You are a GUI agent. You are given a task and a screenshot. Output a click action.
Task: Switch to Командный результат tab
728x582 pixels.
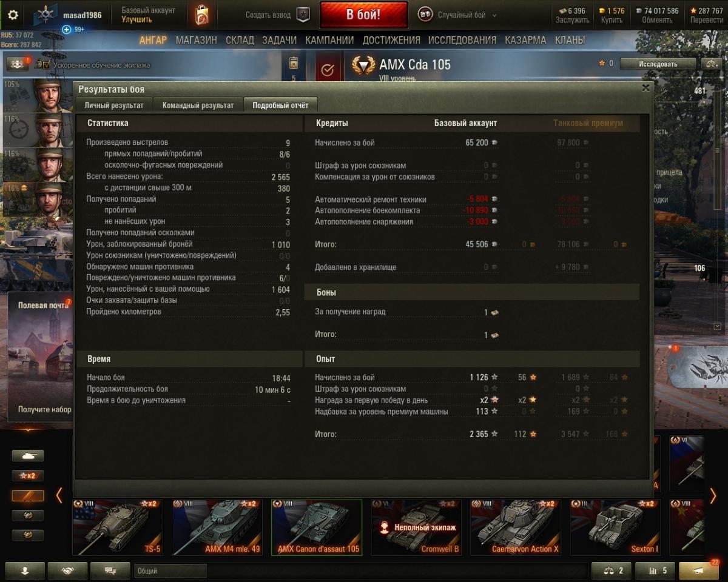point(198,105)
